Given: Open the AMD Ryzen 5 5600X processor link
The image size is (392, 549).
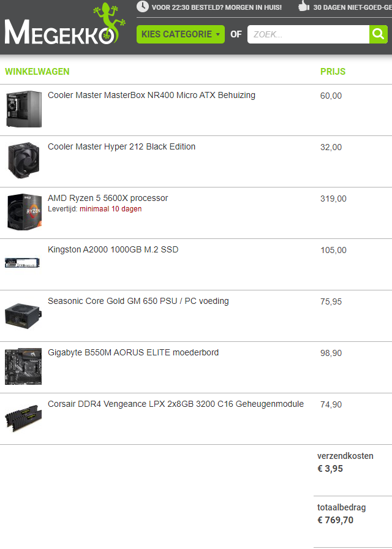Looking at the screenshot, I should coord(108,198).
